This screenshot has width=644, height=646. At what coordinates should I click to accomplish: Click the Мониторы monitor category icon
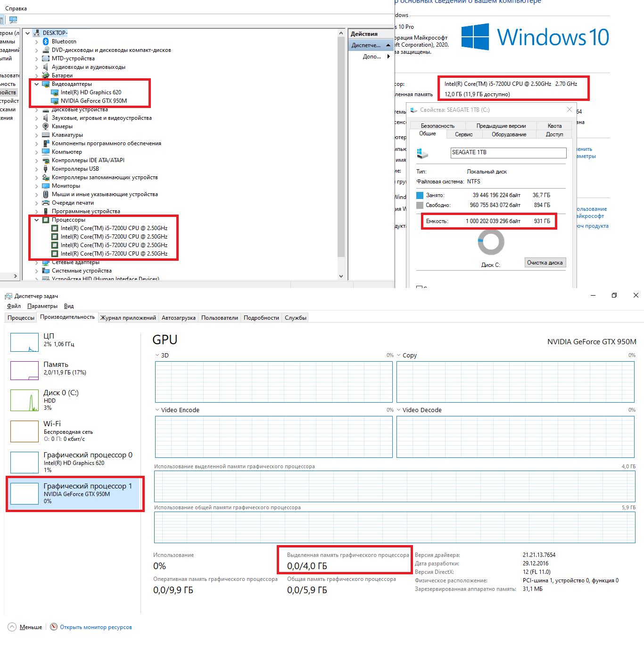coord(46,186)
